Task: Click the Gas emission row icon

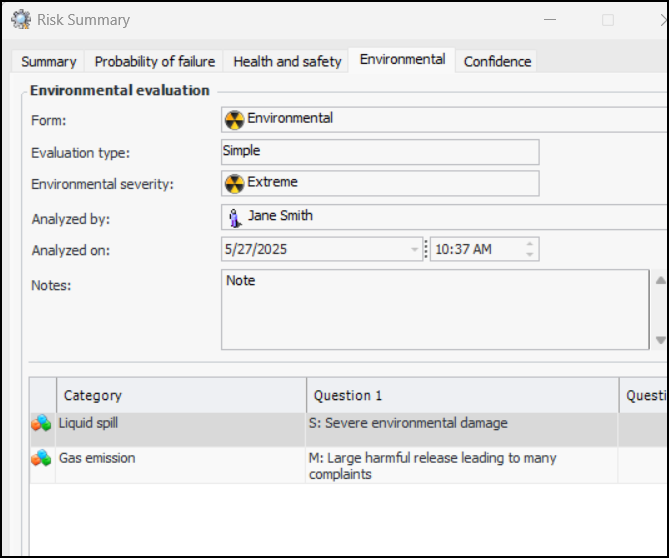Action: pos(41,459)
